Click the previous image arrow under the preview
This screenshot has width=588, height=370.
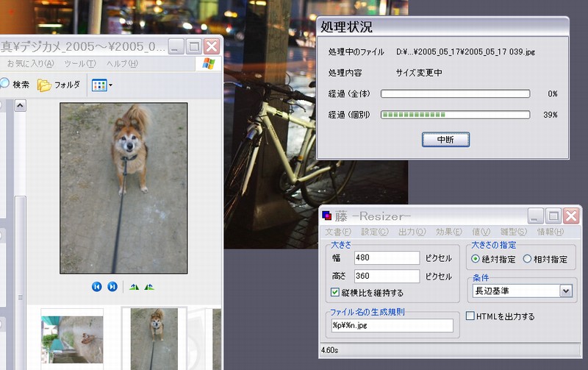pos(96,287)
